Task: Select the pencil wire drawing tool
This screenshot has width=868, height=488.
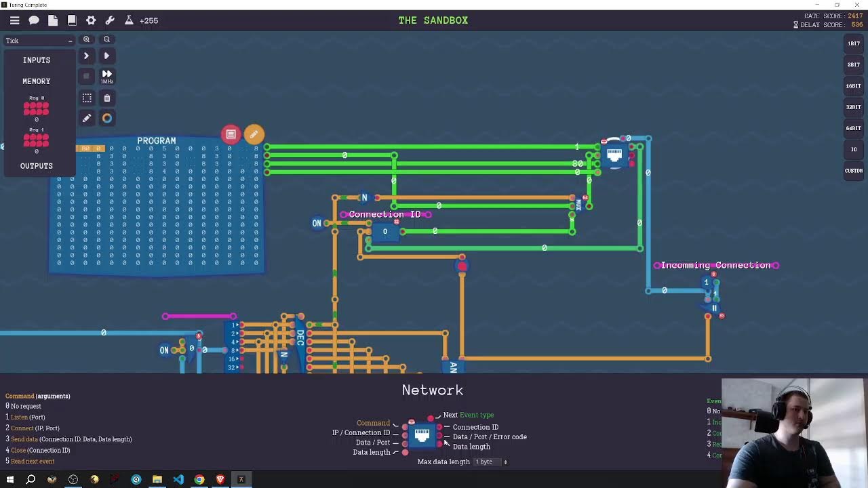Action: 87,118
